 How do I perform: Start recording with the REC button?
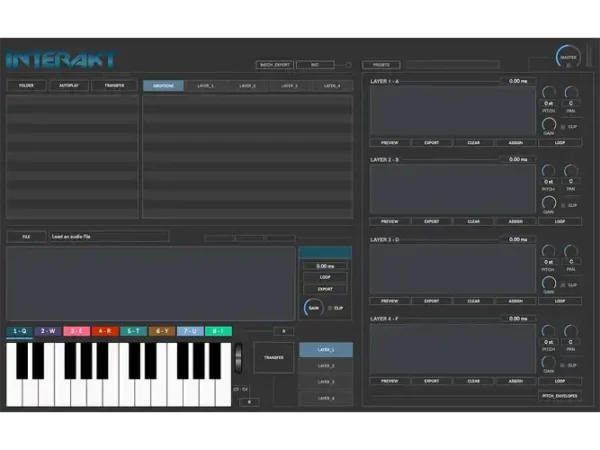pyautogui.click(x=315, y=65)
